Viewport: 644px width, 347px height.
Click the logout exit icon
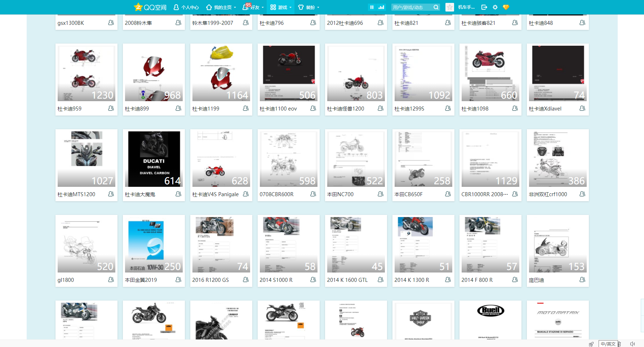click(484, 7)
